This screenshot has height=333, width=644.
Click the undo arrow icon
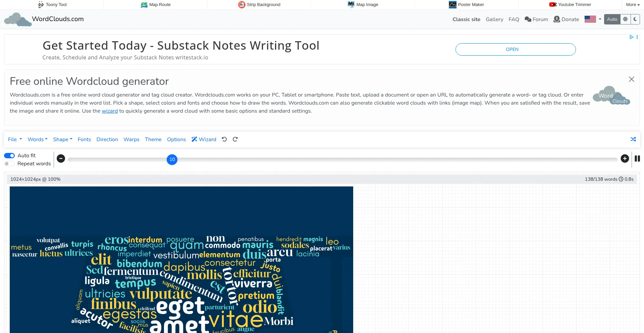(224, 139)
